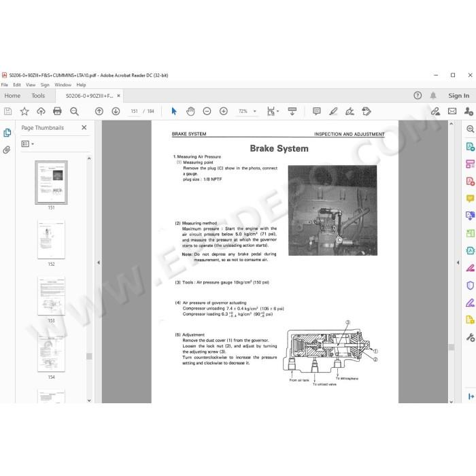Open the Edit menu

[x=17, y=85]
